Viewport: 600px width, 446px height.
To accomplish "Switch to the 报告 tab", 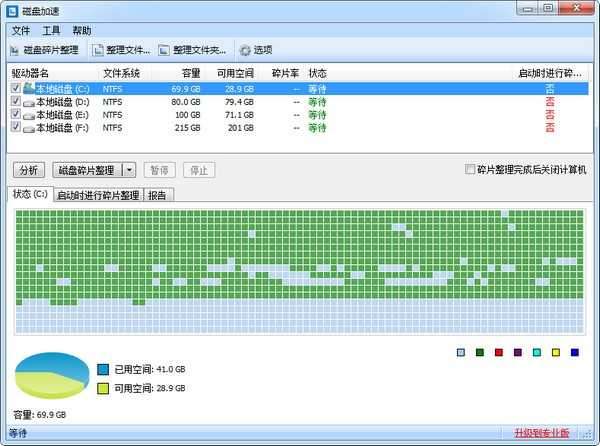I will click(x=158, y=195).
